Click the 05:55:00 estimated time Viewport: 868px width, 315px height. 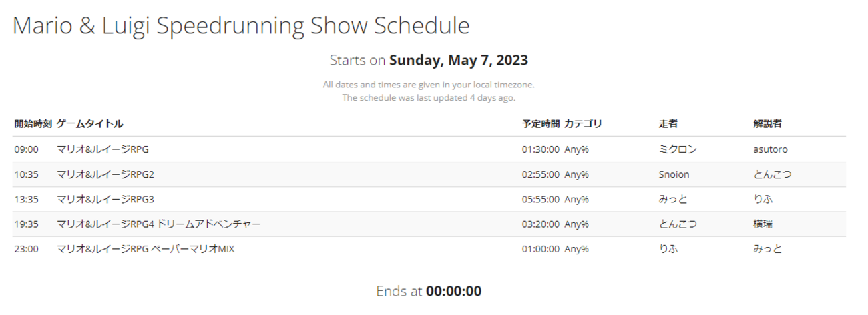(x=540, y=199)
